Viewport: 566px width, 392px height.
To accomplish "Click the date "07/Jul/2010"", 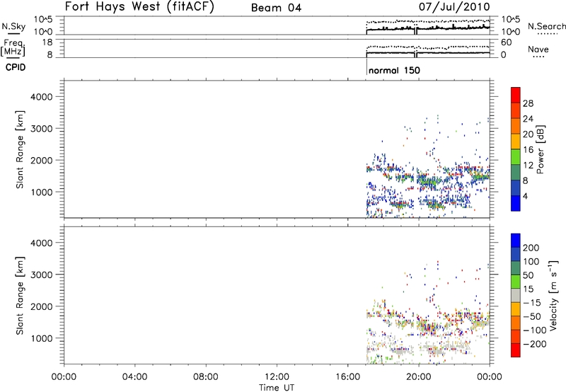I will (454, 7).
